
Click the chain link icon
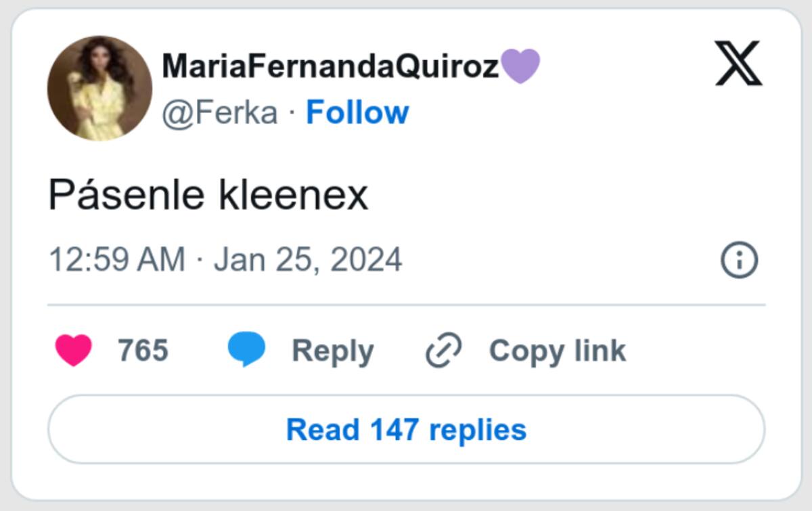pyautogui.click(x=443, y=351)
